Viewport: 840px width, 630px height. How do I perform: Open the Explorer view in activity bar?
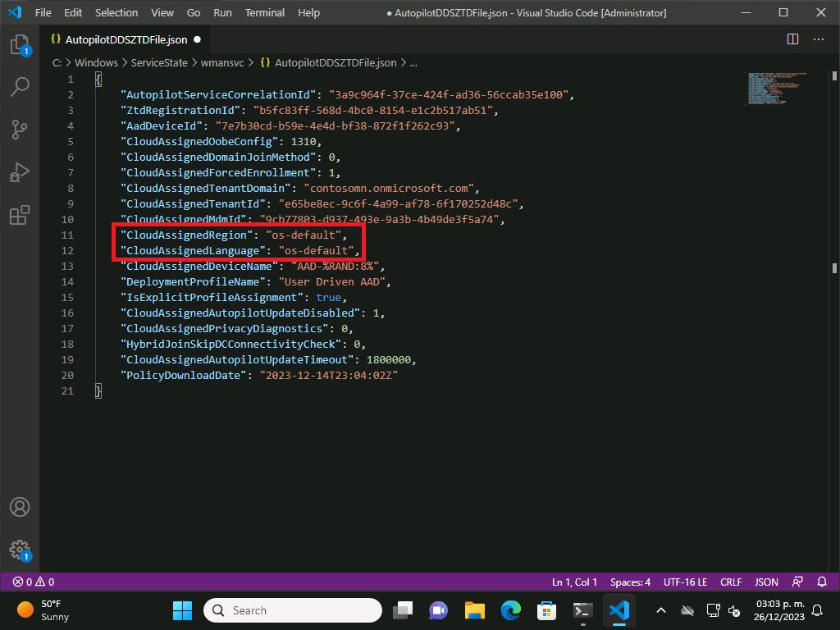coord(20,44)
